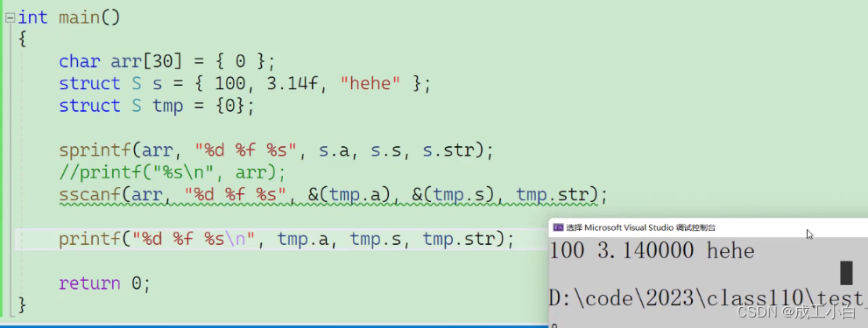This screenshot has width=868, height=328.
Task: Click the struct S s initialization line
Action: [244, 83]
